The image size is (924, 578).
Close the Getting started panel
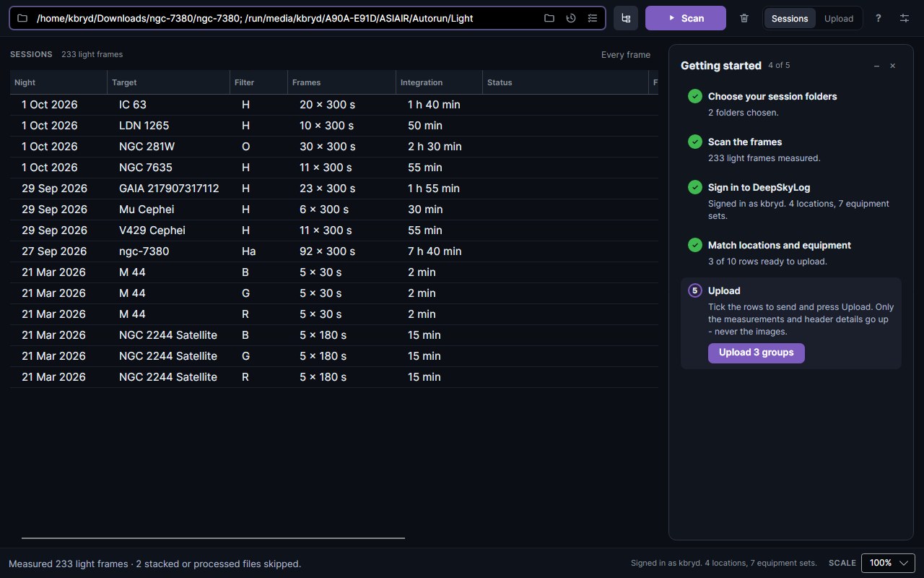pyautogui.click(x=892, y=66)
